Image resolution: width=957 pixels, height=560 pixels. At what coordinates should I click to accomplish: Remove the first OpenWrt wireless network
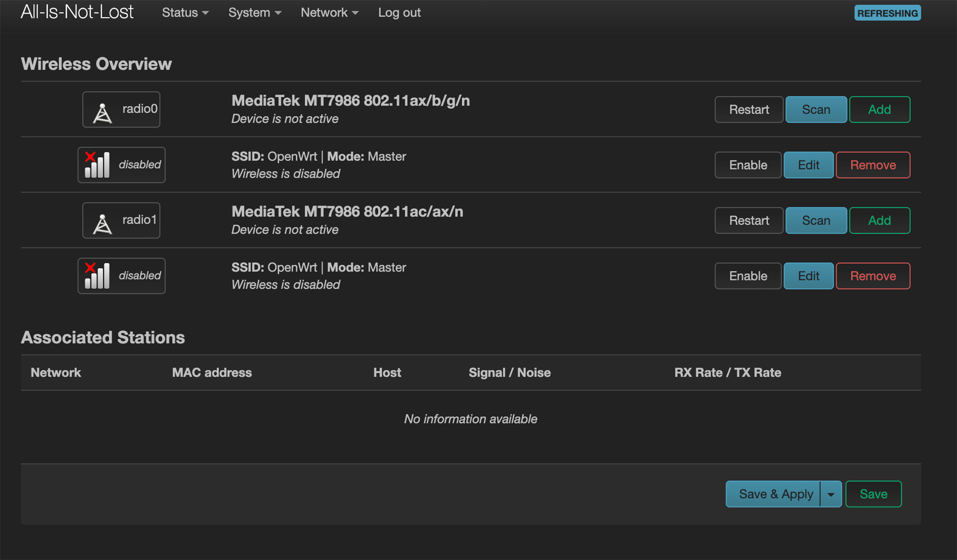873,165
